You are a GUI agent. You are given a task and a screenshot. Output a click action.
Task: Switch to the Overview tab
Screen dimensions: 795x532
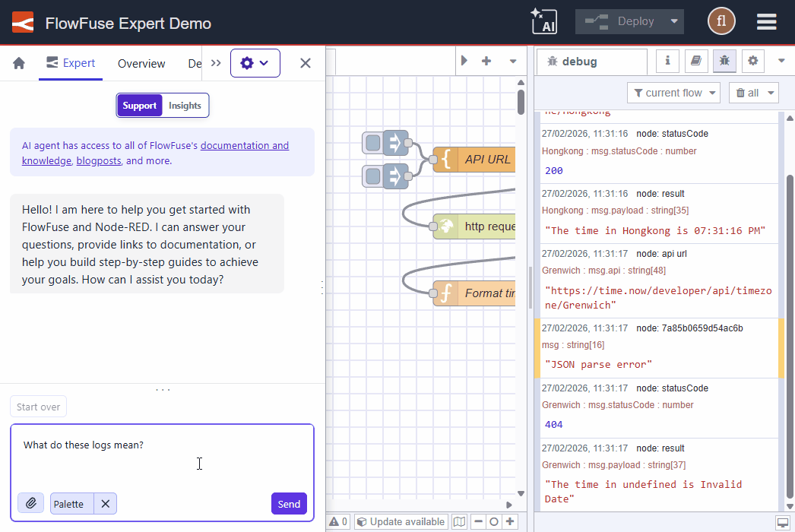click(141, 64)
